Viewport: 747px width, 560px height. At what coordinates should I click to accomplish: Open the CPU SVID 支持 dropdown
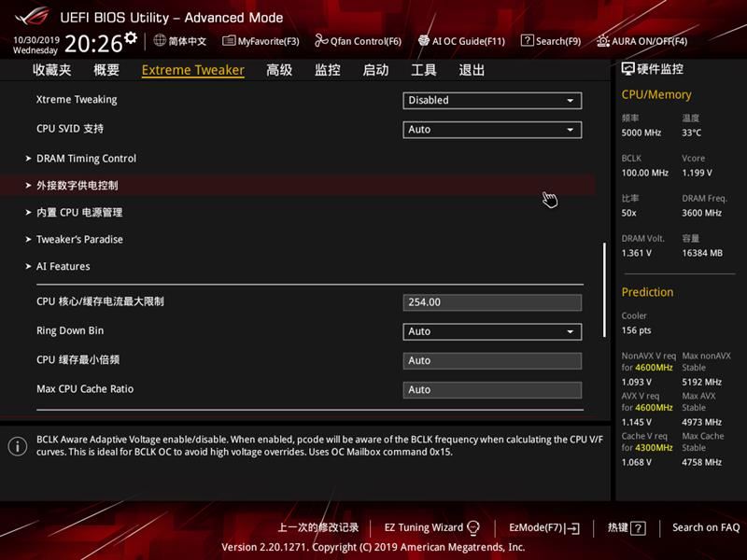click(x=492, y=130)
